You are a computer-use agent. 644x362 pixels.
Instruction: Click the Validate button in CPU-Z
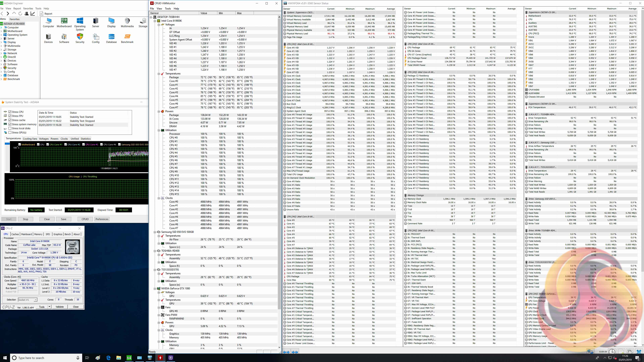pos(60,307)
